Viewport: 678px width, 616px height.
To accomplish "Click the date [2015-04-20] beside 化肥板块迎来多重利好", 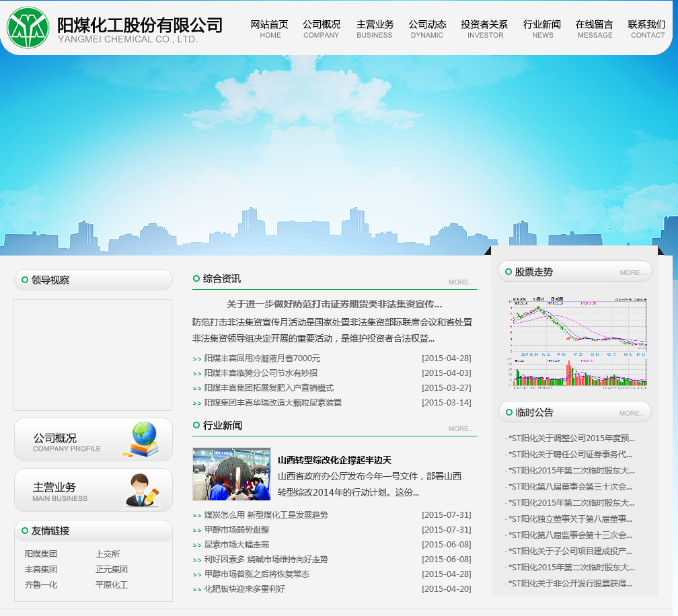I will coord(447,589).
